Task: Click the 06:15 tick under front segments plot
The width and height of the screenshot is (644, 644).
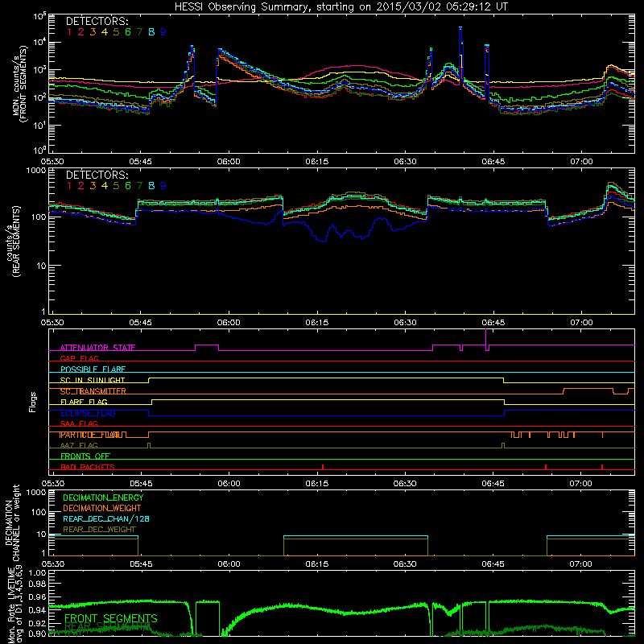Action: [316, 162]
